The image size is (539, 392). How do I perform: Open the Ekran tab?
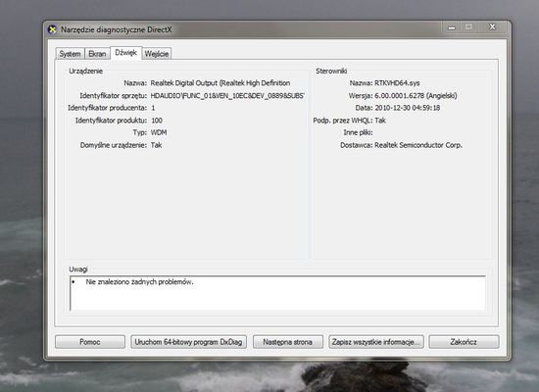97,54
